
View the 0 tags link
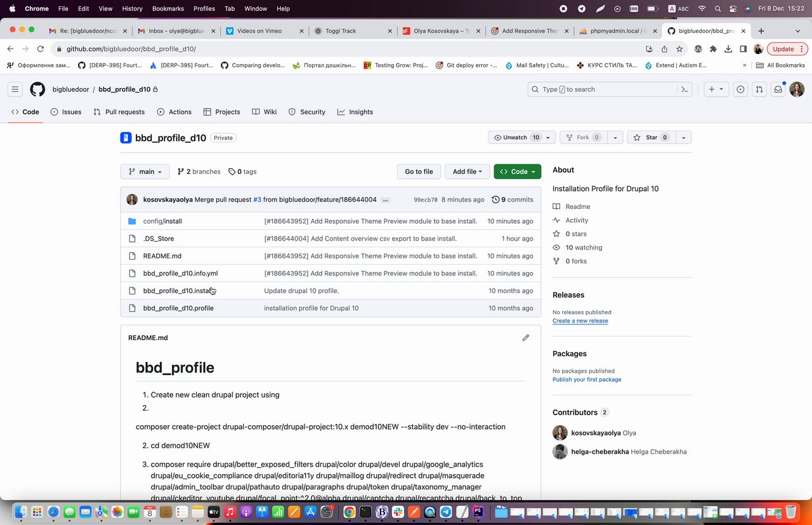242,171
